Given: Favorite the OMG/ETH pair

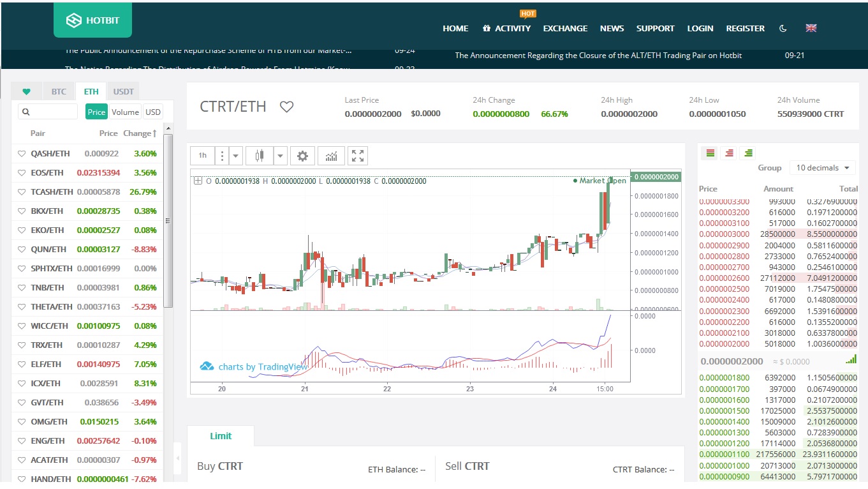Looking at the screenshot, I should click(22, 422).
